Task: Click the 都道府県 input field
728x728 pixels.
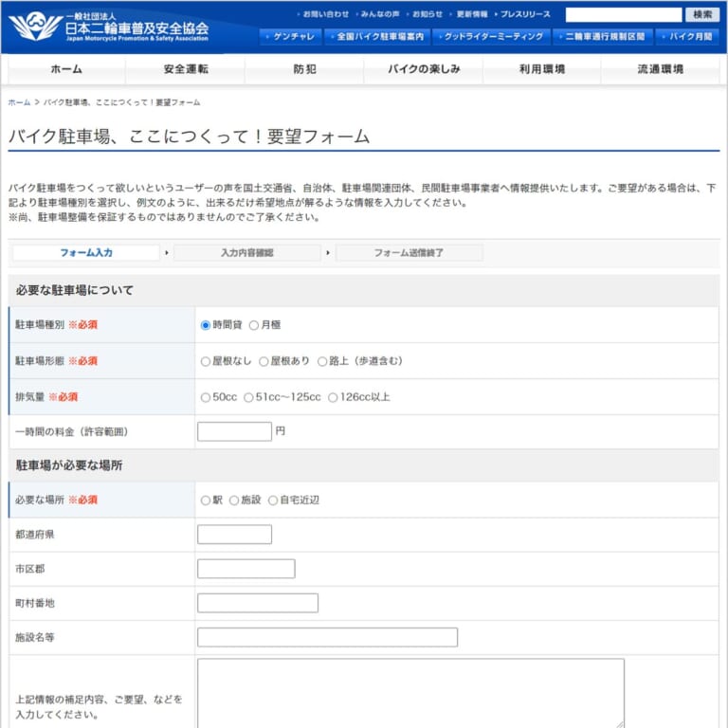Action: pos(234,535)
